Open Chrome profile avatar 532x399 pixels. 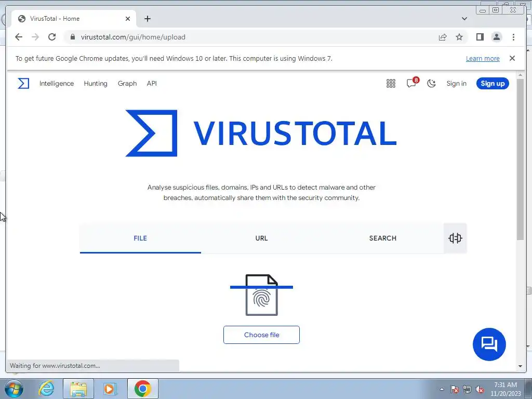point(497,37)
